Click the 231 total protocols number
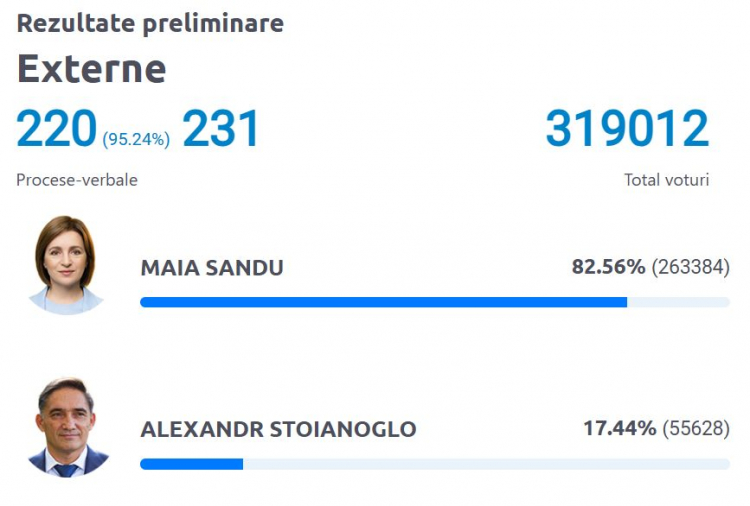Image resolution: width=750 pixels, height=506 pixels. point(221,128)
